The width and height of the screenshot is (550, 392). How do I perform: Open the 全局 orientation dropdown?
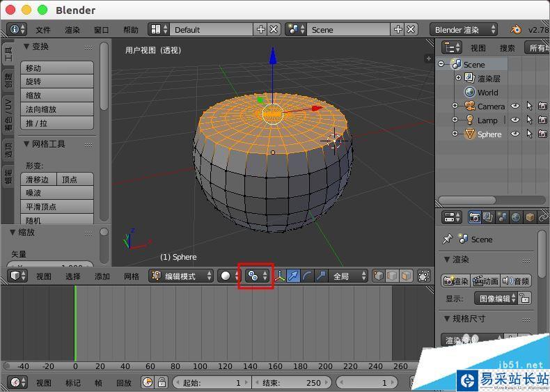pos(347,276)
